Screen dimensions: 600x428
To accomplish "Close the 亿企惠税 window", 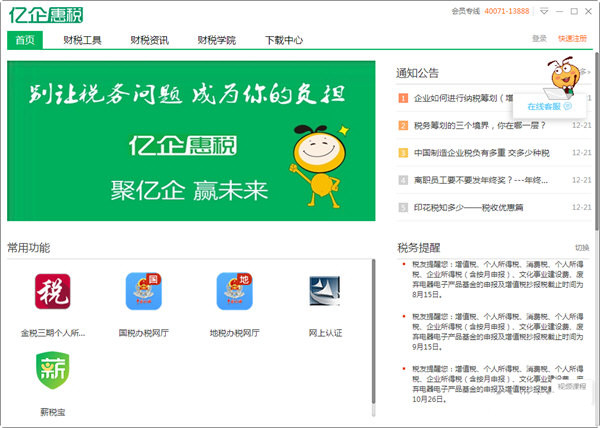I will point(589,11).
